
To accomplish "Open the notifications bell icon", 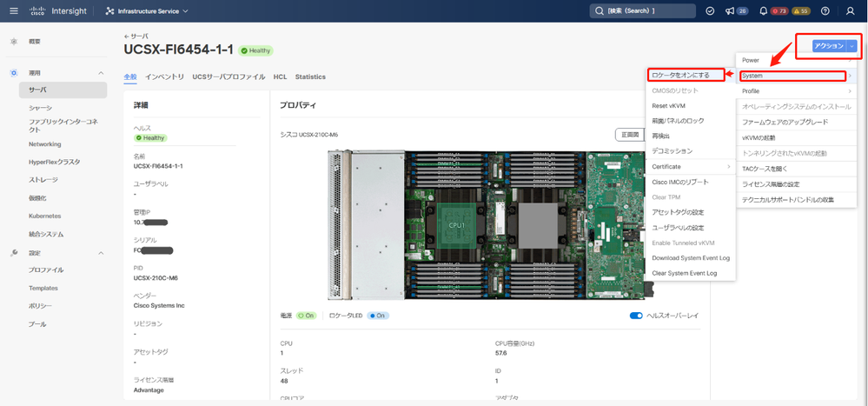I will tap(764, 11).
